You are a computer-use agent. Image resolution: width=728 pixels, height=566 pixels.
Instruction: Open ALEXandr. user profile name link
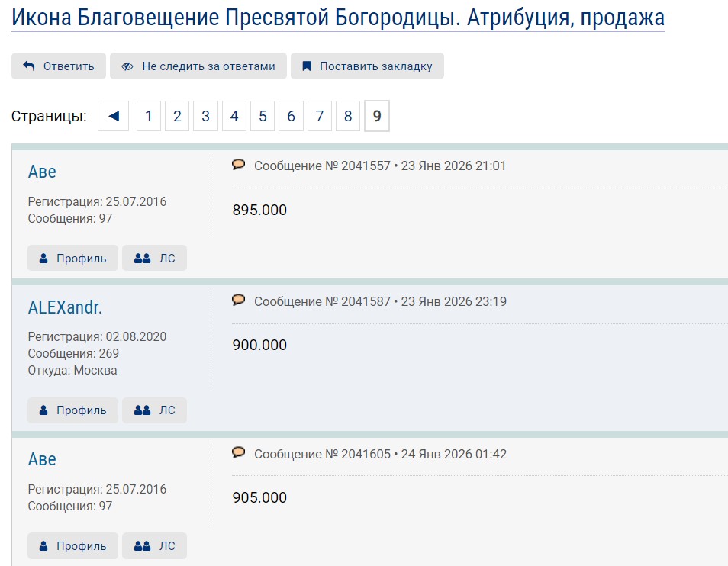tap(65, 307)
